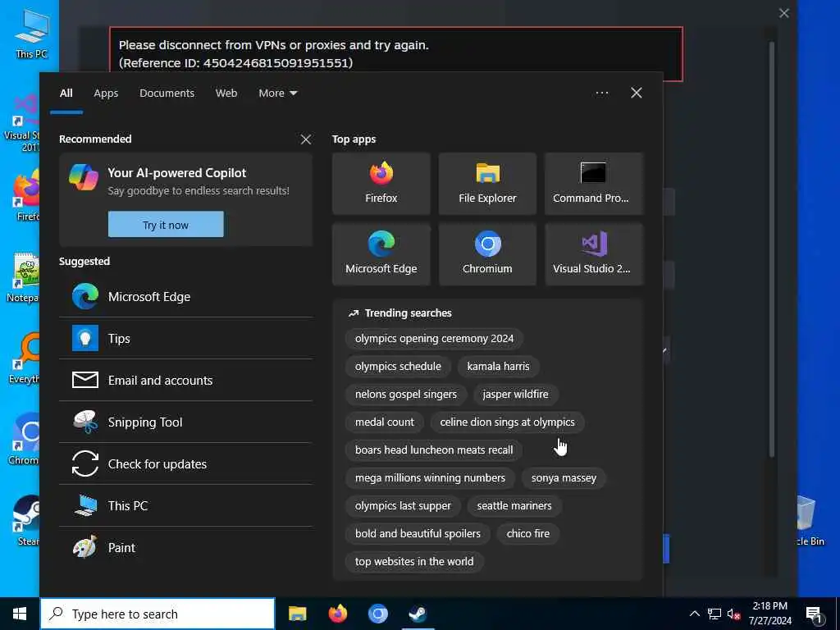Search trending kamala harris
The width and height of the screenshot is (840, 630).
coord(498,367)
